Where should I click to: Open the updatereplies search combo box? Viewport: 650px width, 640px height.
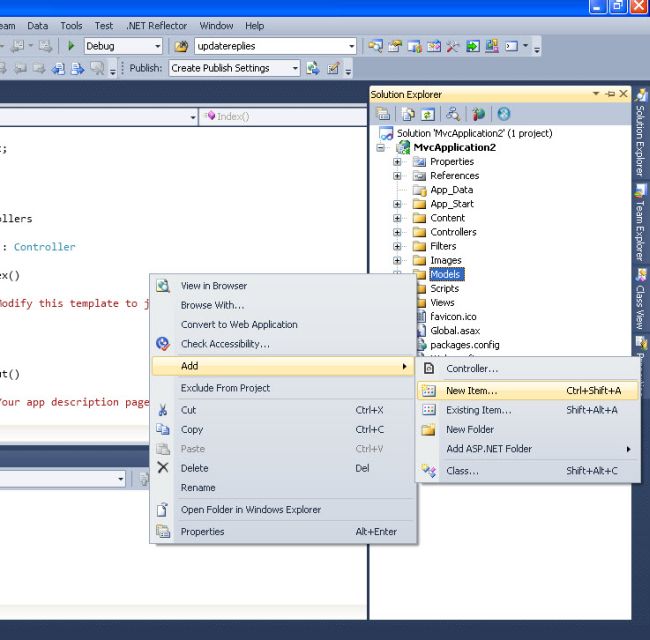(x=351, y=46)
